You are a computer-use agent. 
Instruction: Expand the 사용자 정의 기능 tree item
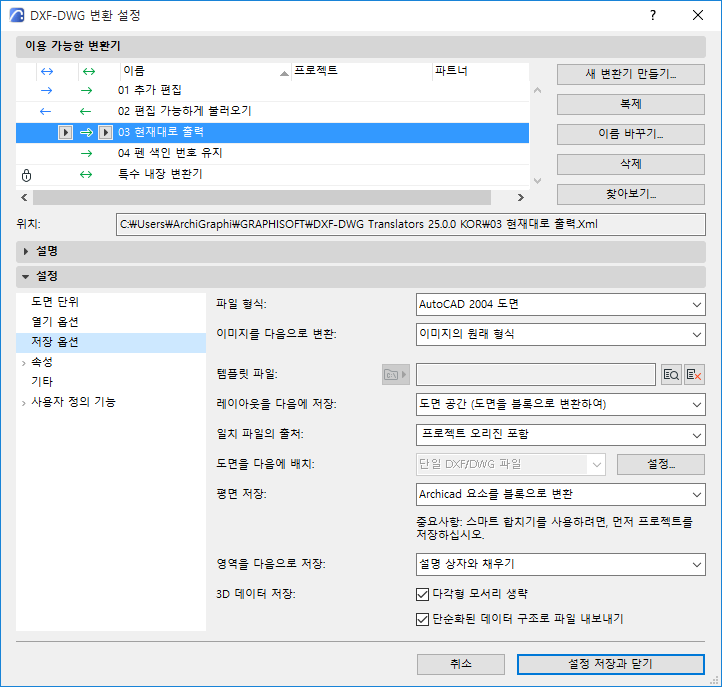click(x=23, y=403)
